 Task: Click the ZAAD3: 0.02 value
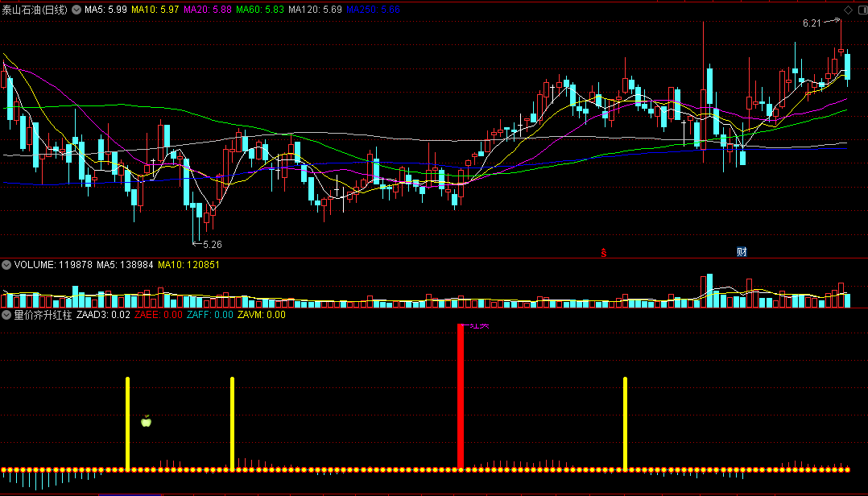pos(104,314)
